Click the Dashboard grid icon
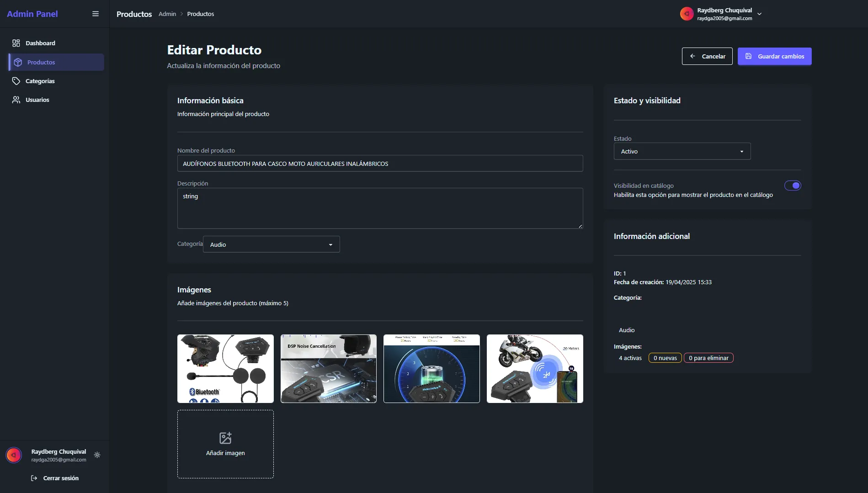Viewport: 868px width, 493px height. (16, 43)
